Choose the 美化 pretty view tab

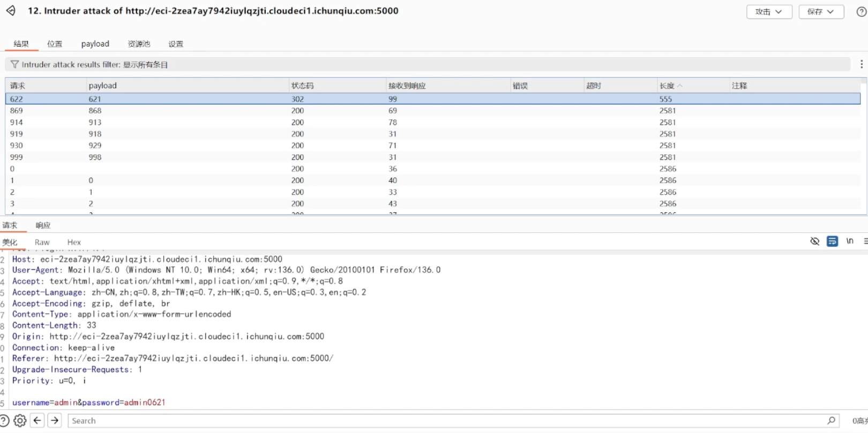click(x=10, y=242)
